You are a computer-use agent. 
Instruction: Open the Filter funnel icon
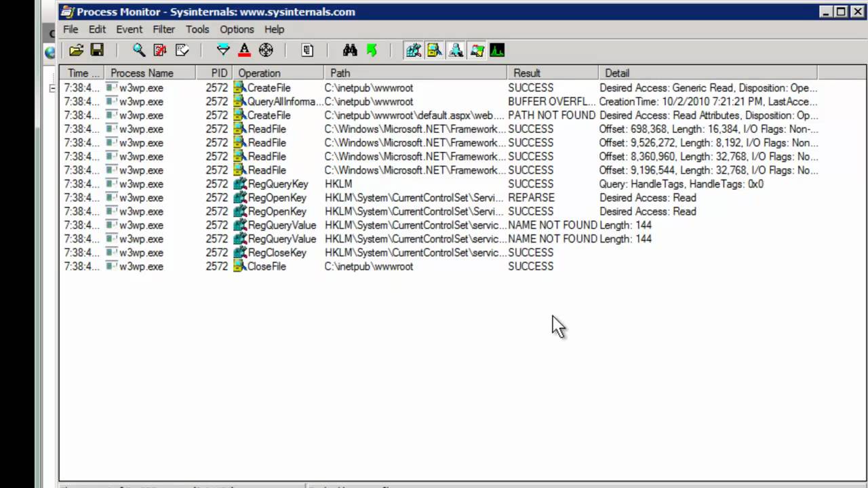click(x=223, y=50)
